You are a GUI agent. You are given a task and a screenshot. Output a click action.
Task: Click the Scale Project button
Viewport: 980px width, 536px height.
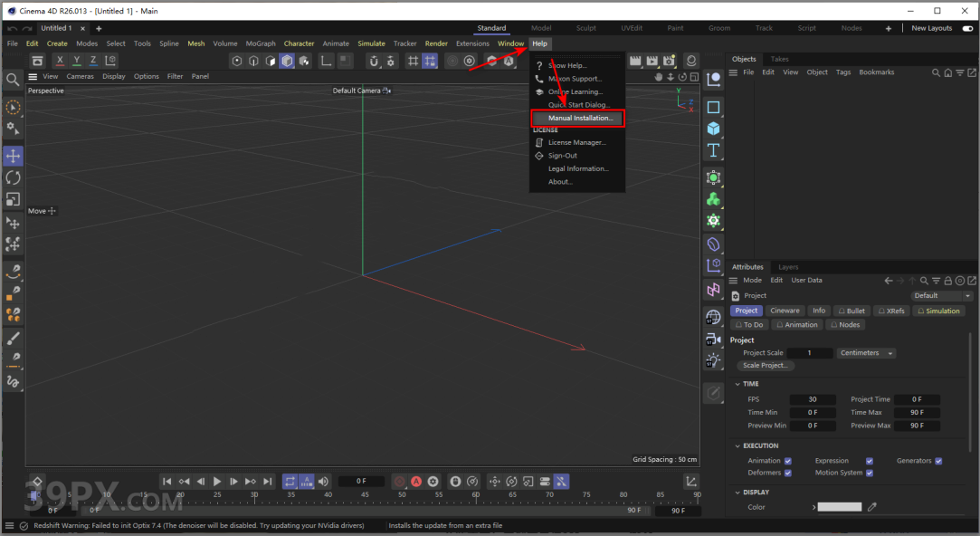[766, 366]
